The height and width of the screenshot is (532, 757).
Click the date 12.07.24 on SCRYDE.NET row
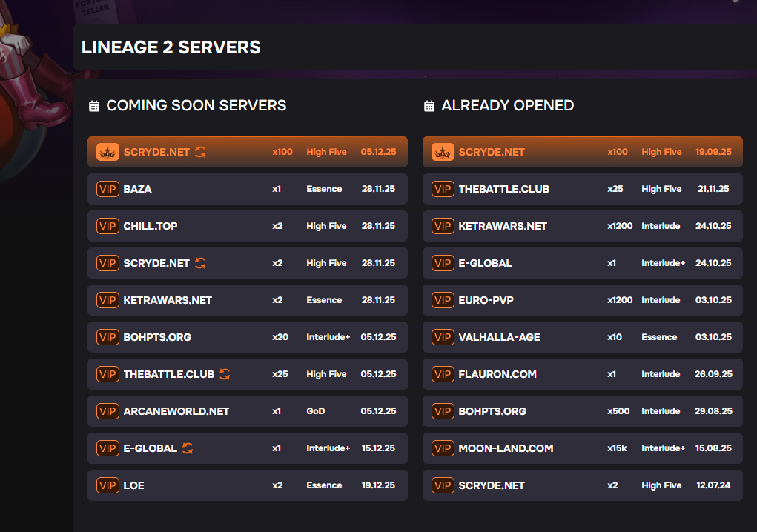tap(713, 485)
